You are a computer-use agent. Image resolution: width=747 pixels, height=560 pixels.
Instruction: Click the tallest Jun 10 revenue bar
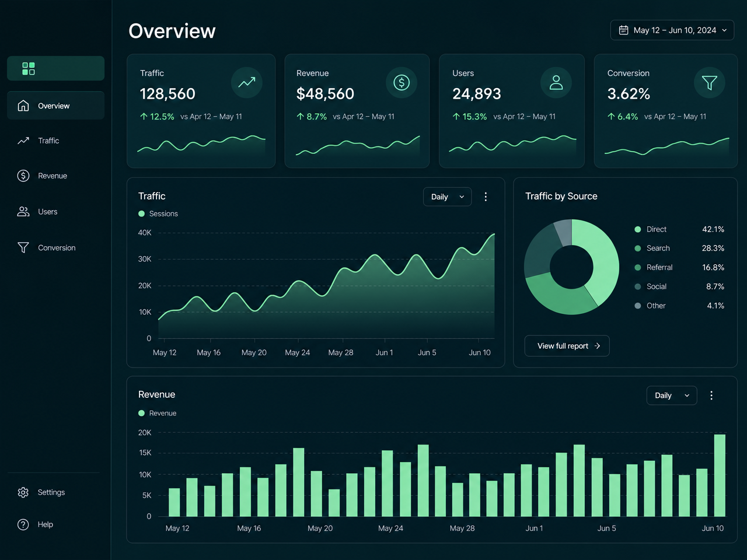tap(720, 475)
